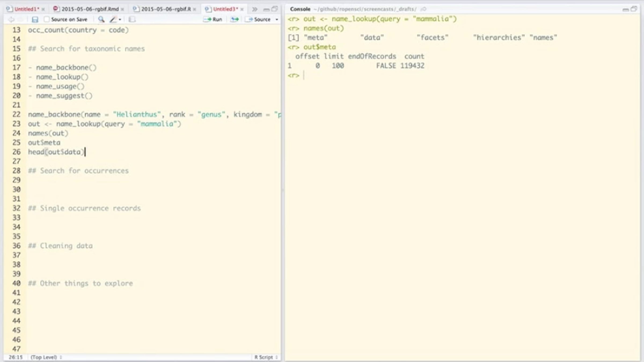
Task: Click the Run button
Action: click(x=213, y=19)
